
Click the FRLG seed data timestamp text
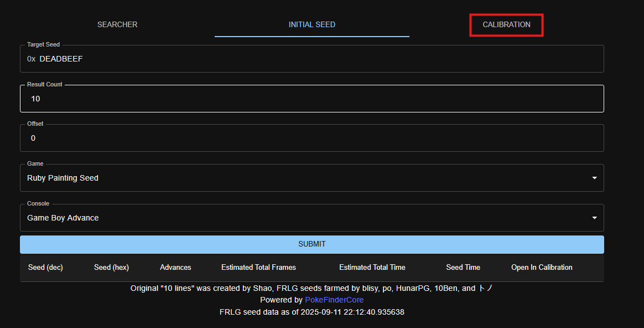pos(311,312)
